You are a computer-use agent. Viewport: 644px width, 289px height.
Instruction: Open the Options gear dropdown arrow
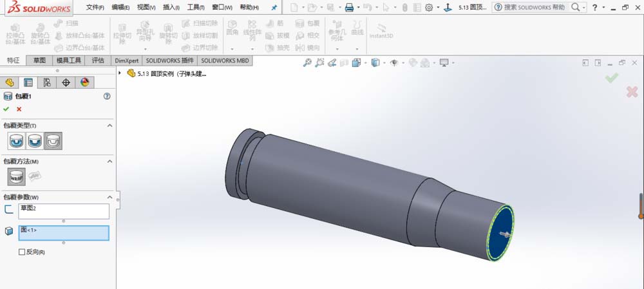point(438,7)
